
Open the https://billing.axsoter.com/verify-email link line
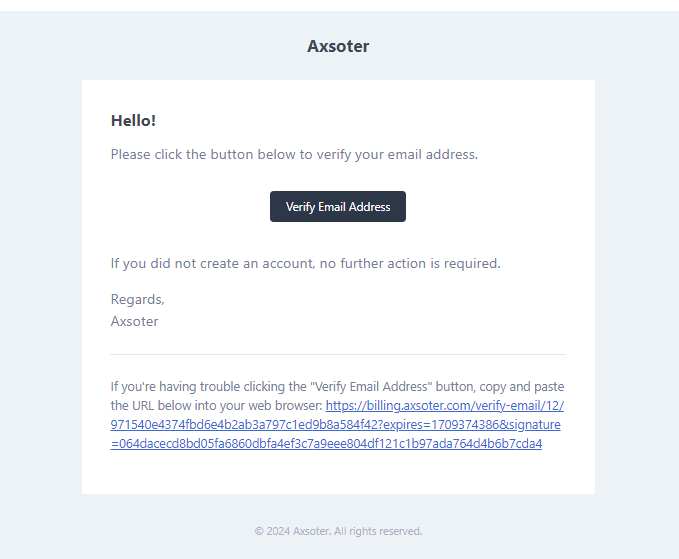(445, 406)
